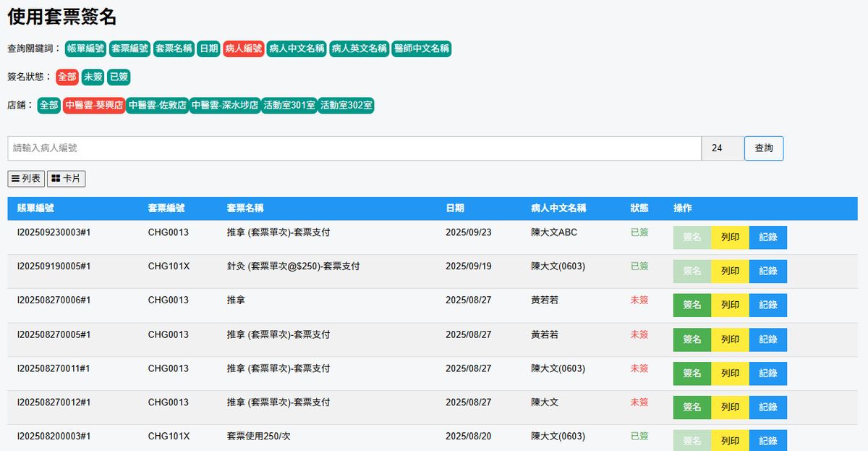The image size is (868, 451).
Task: Select 未簽 signature status filter
Action: [93, 77]
